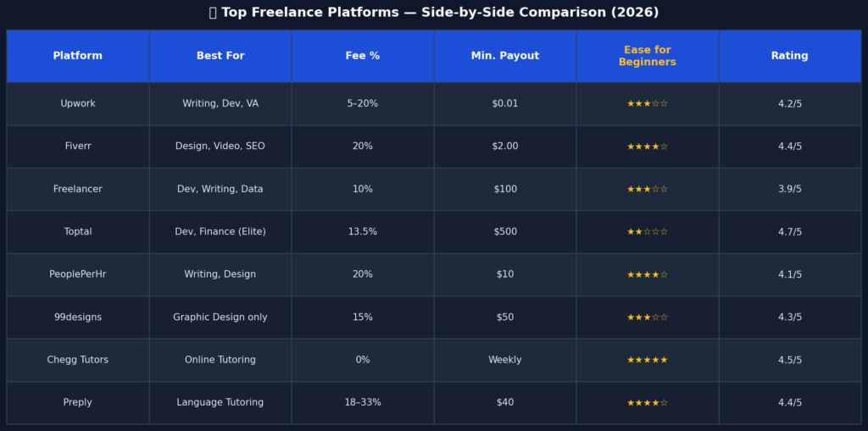This screenshot has width=868, height=431.
Task: Click Fiverr's four-star ease rating
Action: coord(648,146)
